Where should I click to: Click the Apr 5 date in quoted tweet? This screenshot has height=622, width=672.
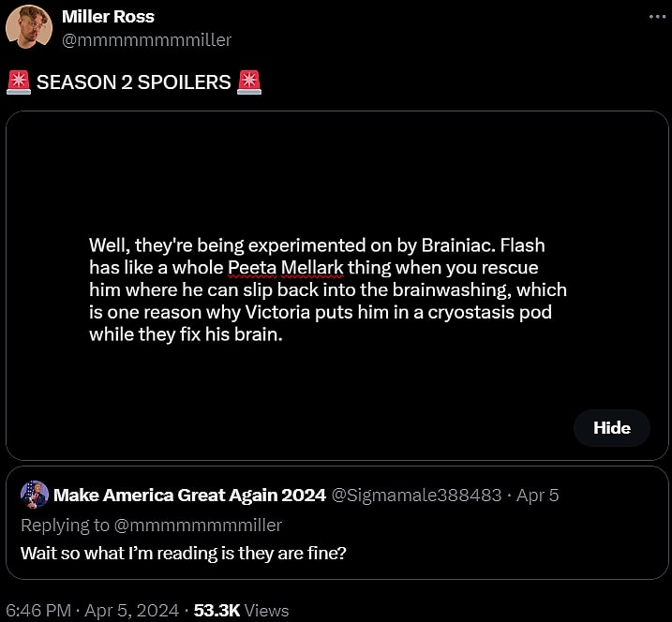pyautogui.click(x=538, y=495)
